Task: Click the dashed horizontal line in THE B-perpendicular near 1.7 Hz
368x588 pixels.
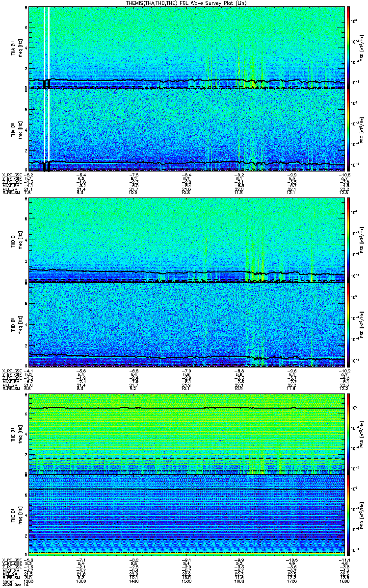Action: 186,458
